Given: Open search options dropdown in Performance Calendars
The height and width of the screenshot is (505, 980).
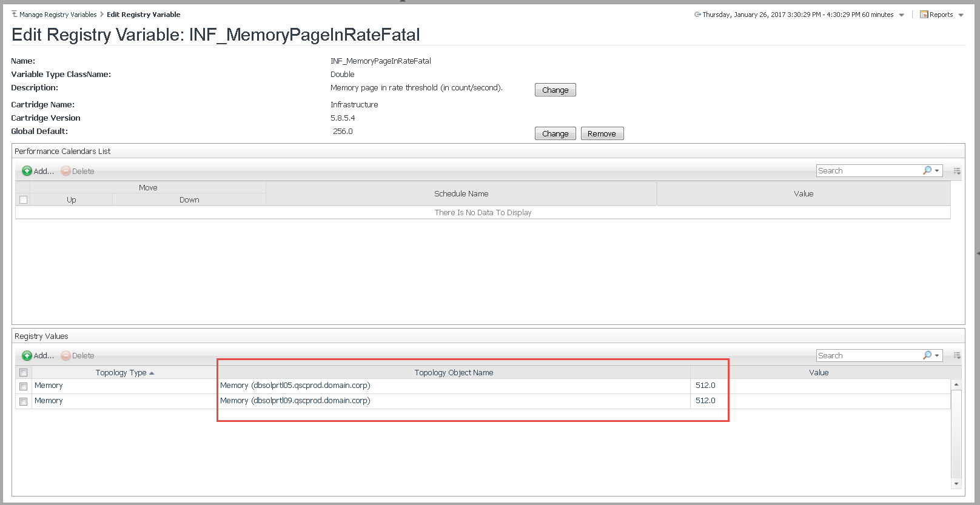Looking at the screenshot, I should point(937,171).
